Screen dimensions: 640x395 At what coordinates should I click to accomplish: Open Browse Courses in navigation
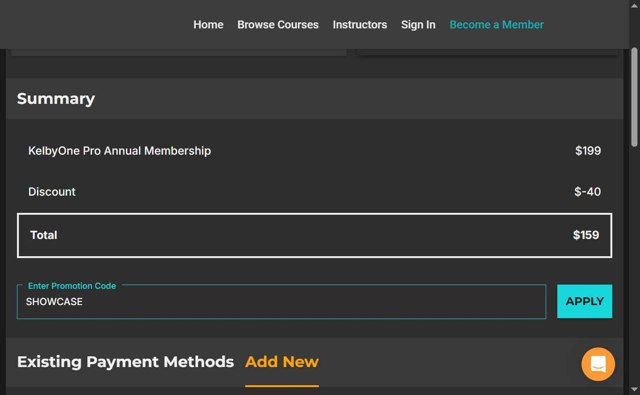click(278, 24)
